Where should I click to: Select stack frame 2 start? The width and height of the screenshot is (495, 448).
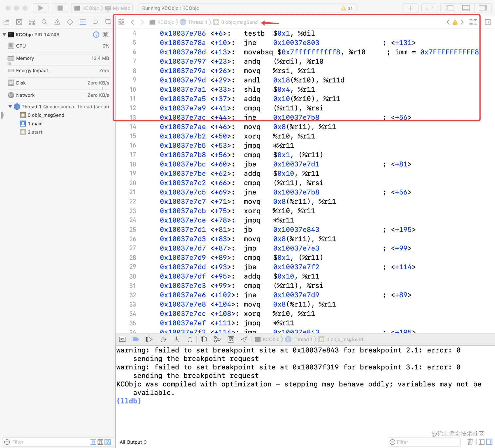(x=31, y=132)
